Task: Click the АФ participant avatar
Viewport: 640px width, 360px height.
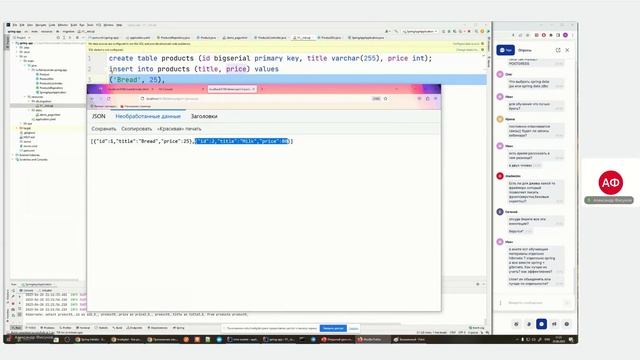Action: 611,182
